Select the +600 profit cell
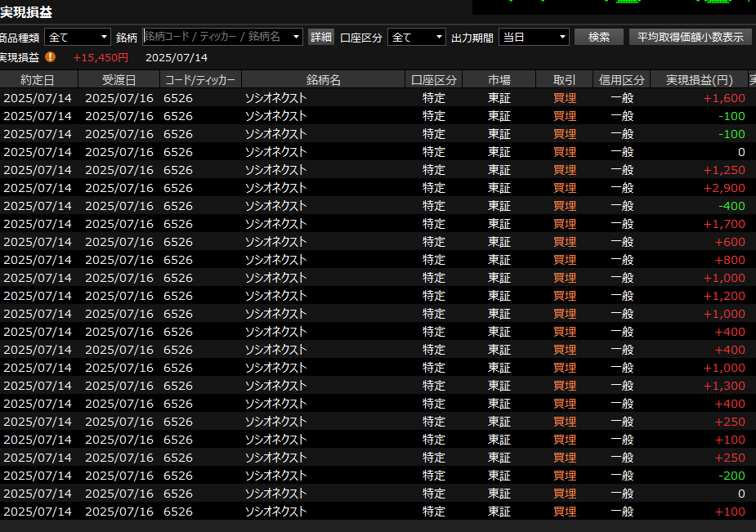Screen dimensions: 756x532 pos(730,242)
